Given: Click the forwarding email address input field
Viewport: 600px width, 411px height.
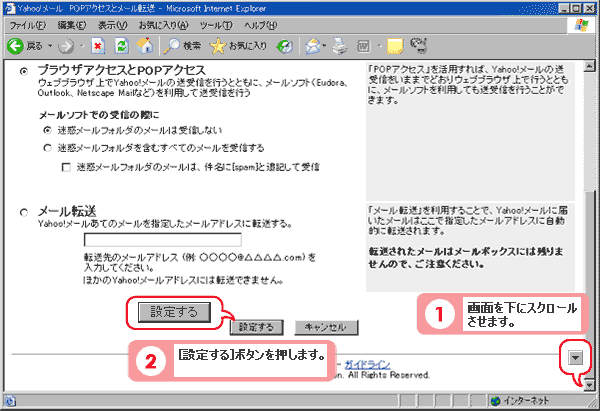Looking at the screenshot, I should (x=163, y=240).
